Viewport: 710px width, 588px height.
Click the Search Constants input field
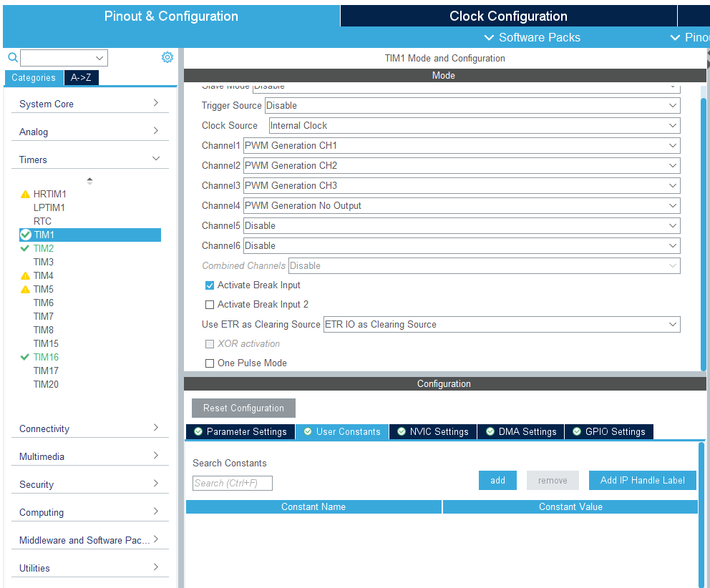233,483
